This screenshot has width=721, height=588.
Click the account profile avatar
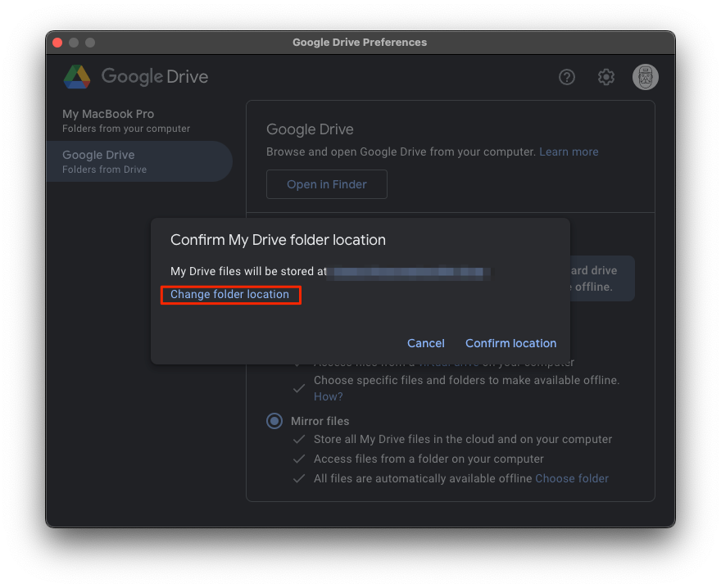click(x=645, y=77)
